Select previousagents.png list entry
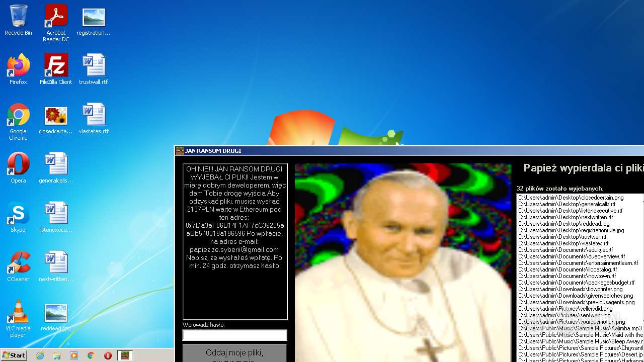The image size is (644, 362). 576,302
